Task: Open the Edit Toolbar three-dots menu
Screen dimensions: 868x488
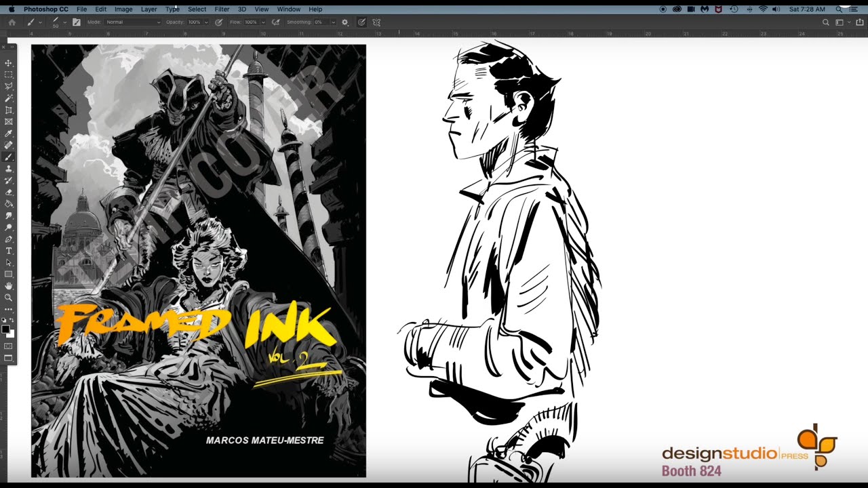Action: click(9, 309)
